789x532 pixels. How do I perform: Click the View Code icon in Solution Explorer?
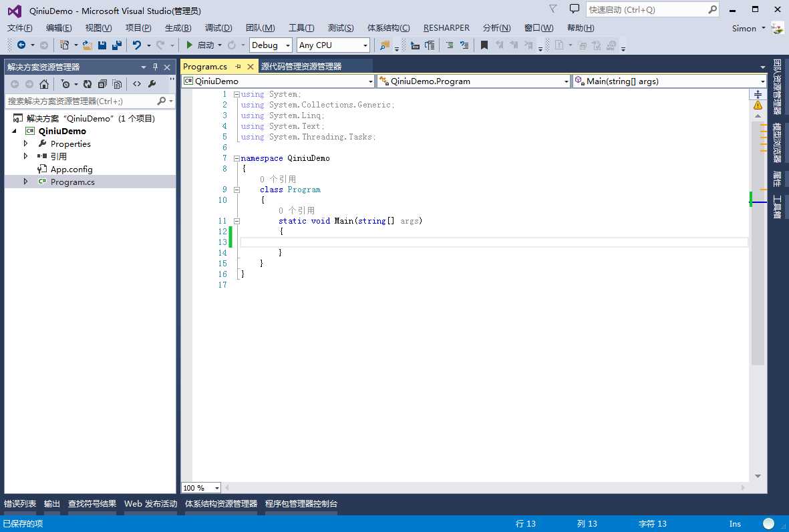tap(137, 84)
